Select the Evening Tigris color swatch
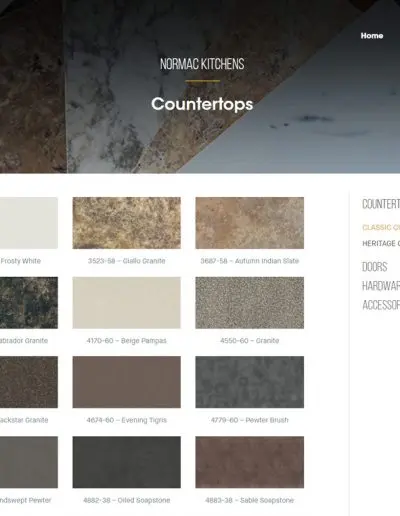Screen dimensions: 400x516 127,382
